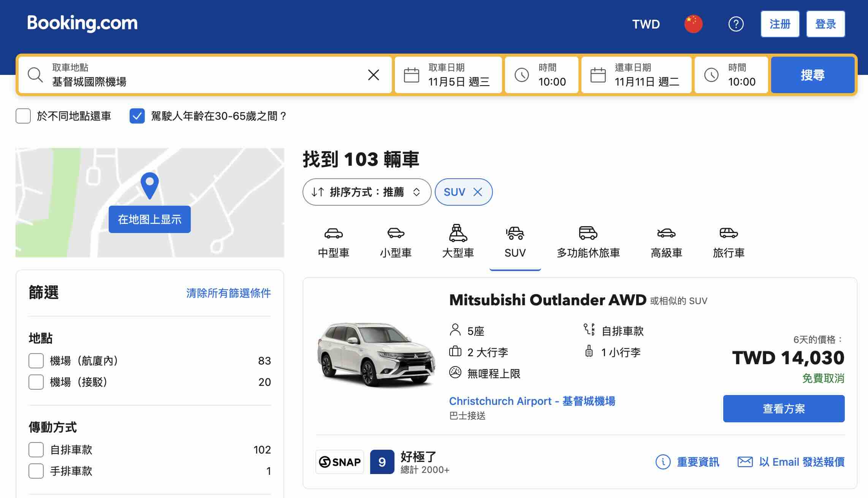Switch to 中型車 tab label

click(x=333, y=253)
